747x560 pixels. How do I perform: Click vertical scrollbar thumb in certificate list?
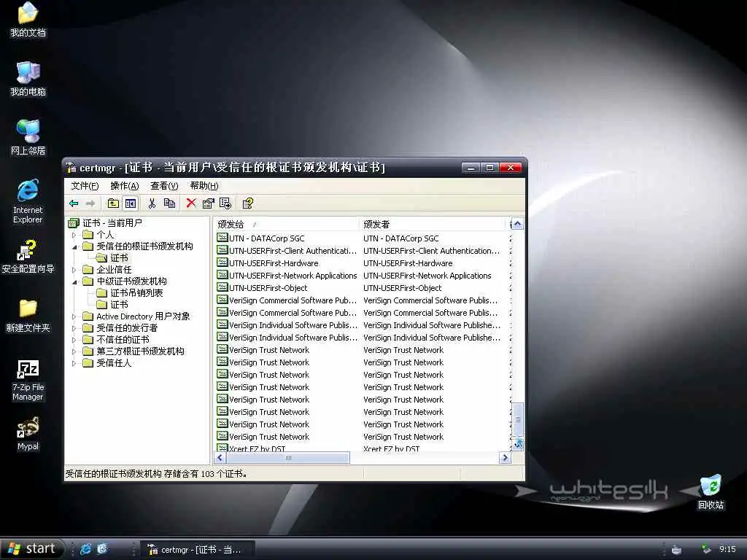point(518,419)
